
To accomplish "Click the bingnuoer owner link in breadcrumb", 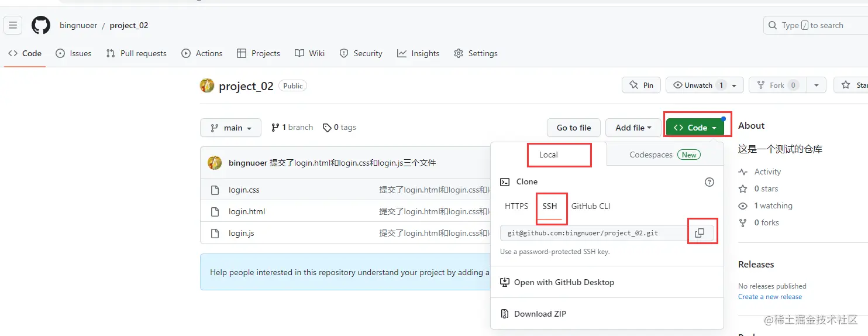I will (x=78, y=25).
